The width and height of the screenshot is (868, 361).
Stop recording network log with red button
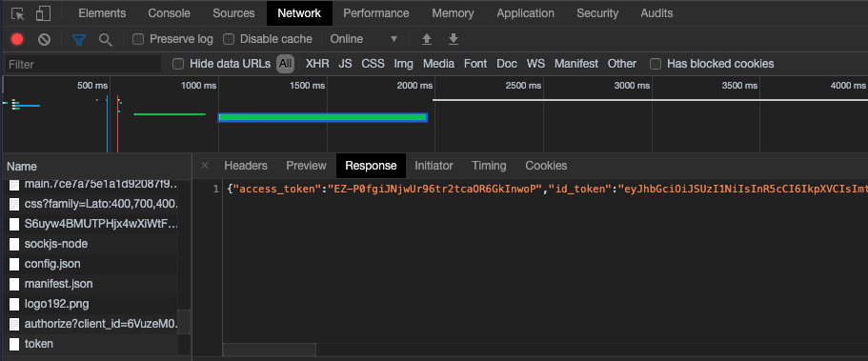17,39
